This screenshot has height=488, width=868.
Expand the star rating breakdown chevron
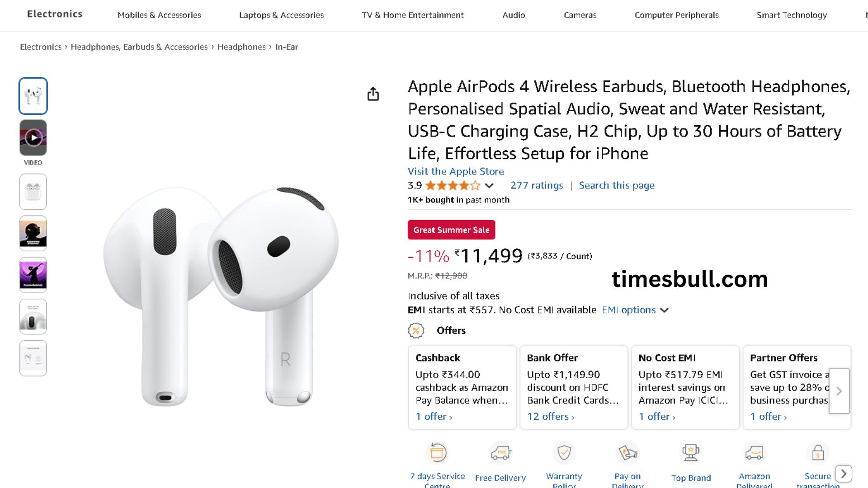point(489,186)
